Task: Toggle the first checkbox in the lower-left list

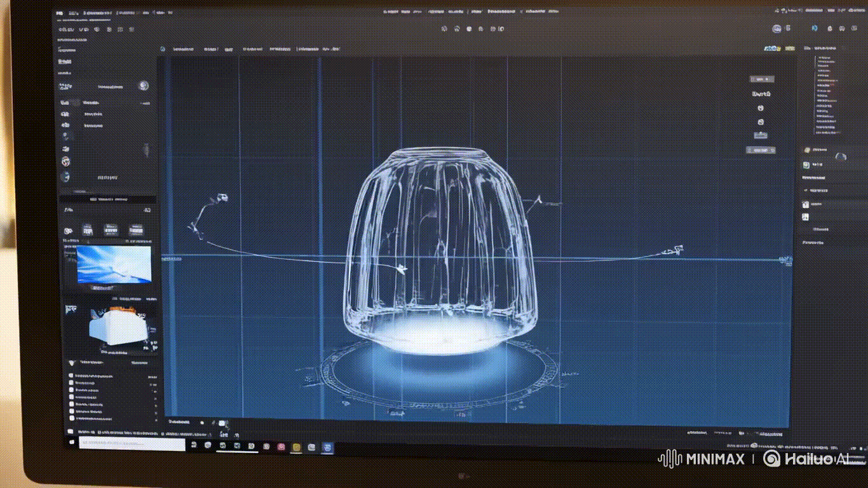Action: pyautogui.click(x=71, y=375)
